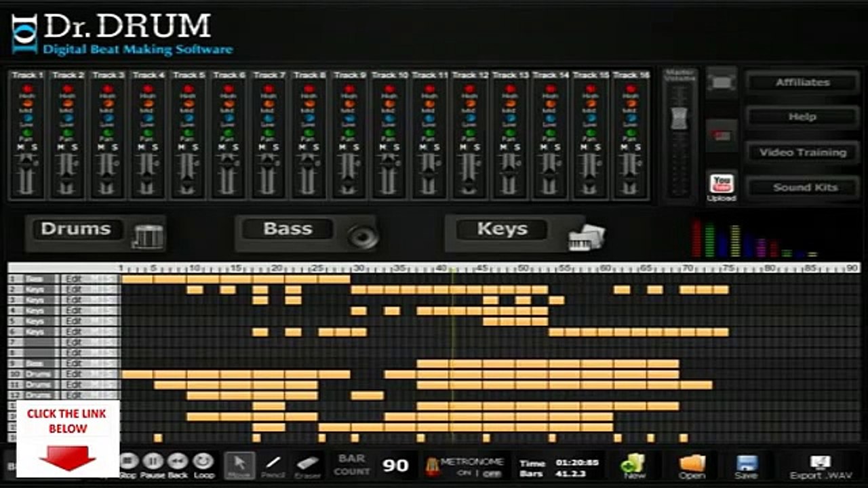Open Sound Kits
Image resolution: width=868 pixels, height=488 pixels.
tap(802, 187)
